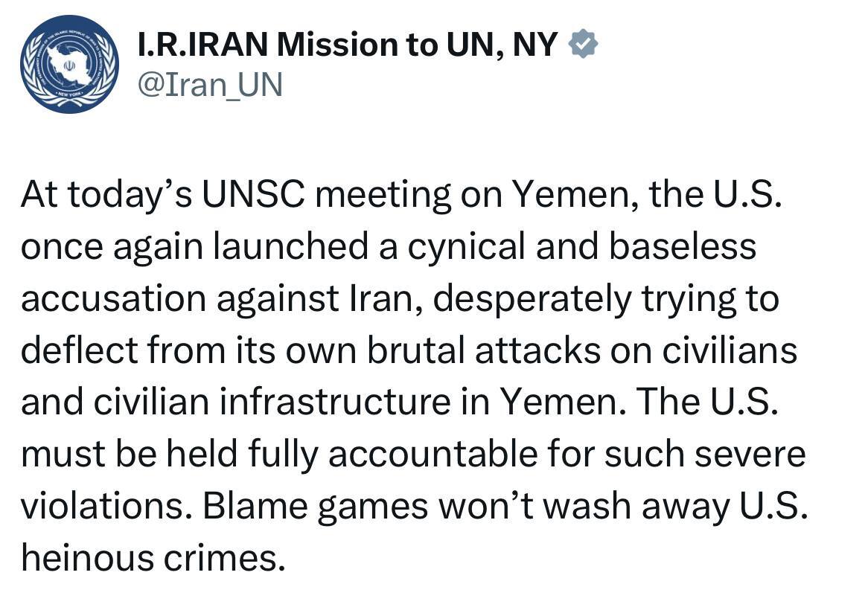Open the I.R.IRAN Mission to UN display name

click(348, 46)
